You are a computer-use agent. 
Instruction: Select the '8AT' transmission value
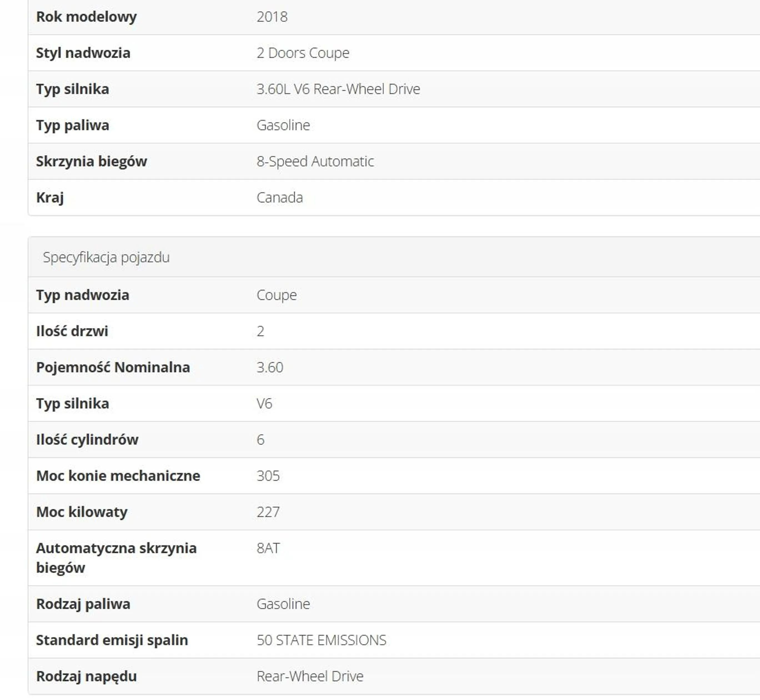click(268, 548)
